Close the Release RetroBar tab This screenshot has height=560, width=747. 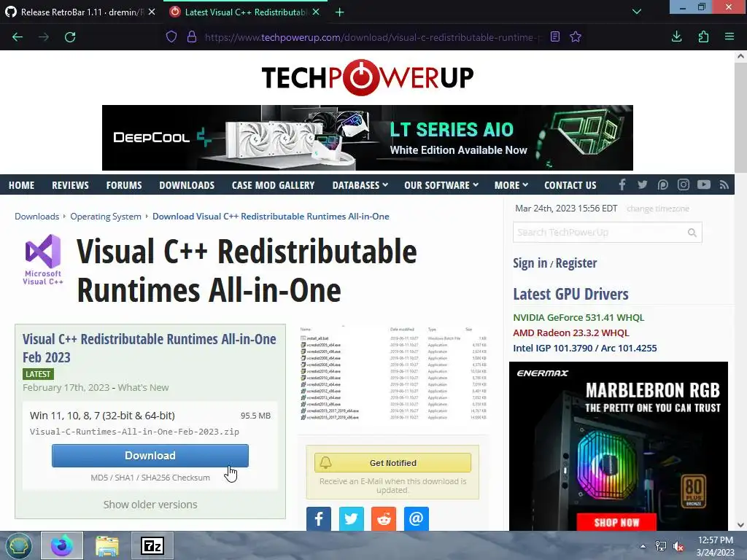[x=152, y=12]
